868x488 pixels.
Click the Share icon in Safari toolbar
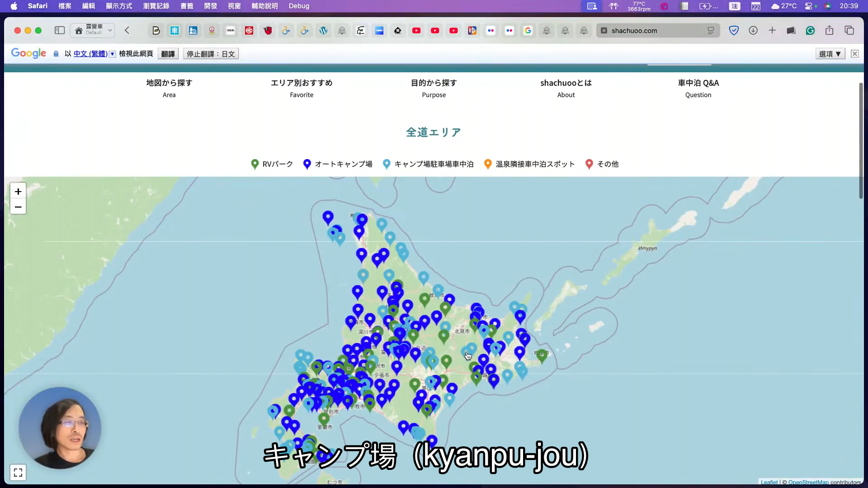click(x=829, y=30)
